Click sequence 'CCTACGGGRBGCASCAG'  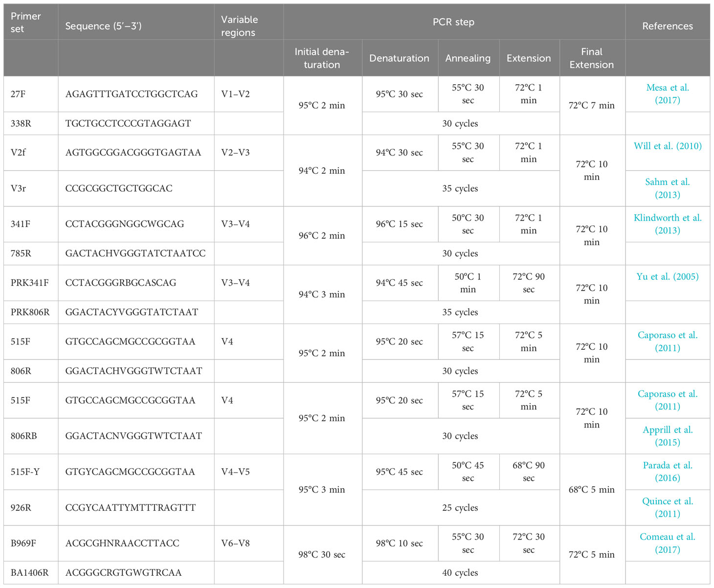point(121,283)
